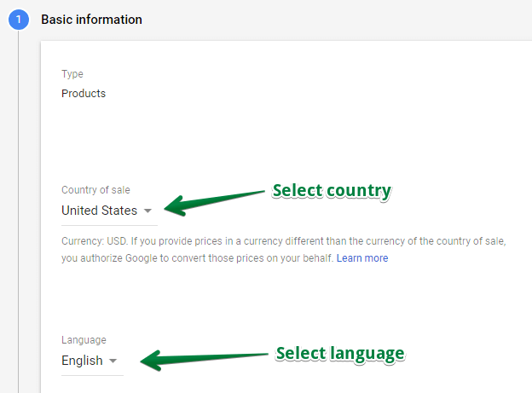Click the Country of sale label

click(95, 190)
